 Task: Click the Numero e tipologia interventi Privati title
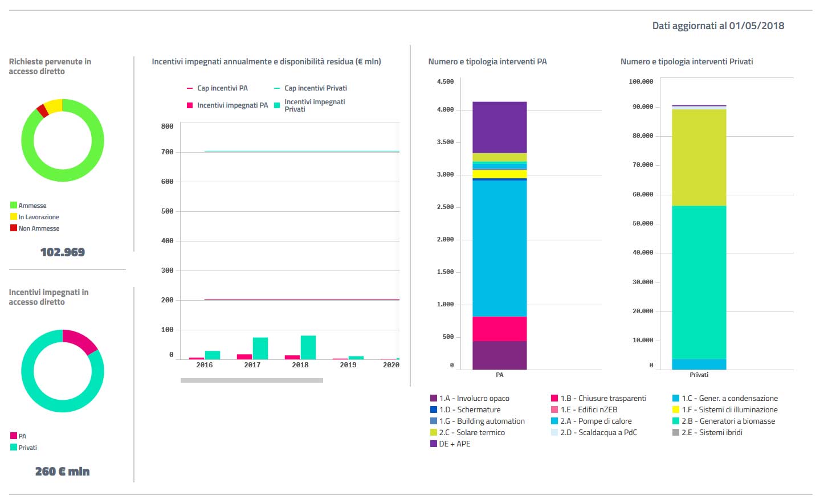coord(687,62)
